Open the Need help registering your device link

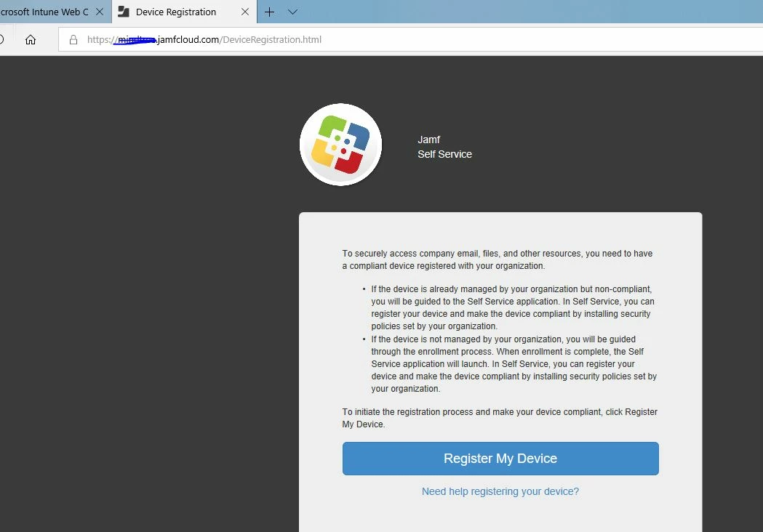coord(500,491)
